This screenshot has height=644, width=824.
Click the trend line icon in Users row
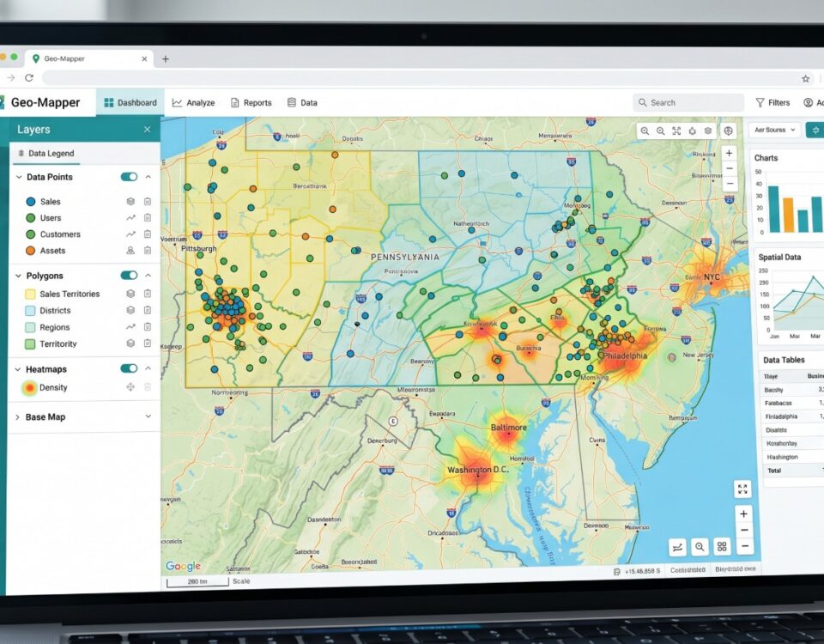tap(130, 217)
